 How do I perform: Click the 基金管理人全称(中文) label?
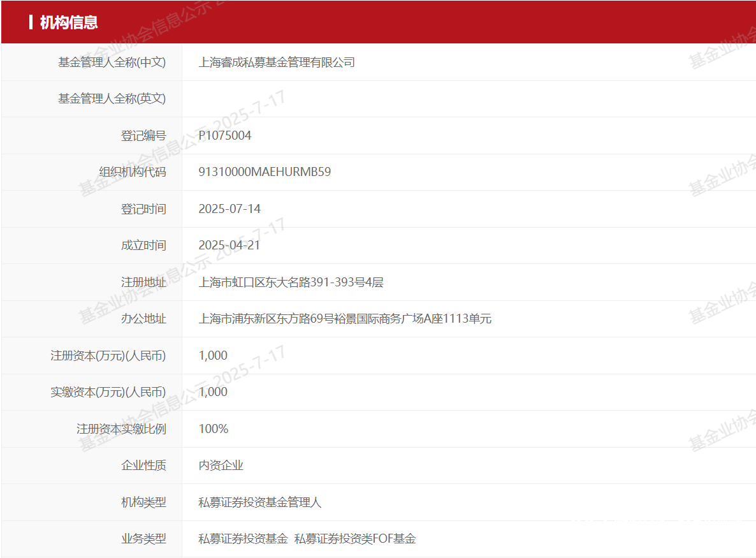pos(112,62)
